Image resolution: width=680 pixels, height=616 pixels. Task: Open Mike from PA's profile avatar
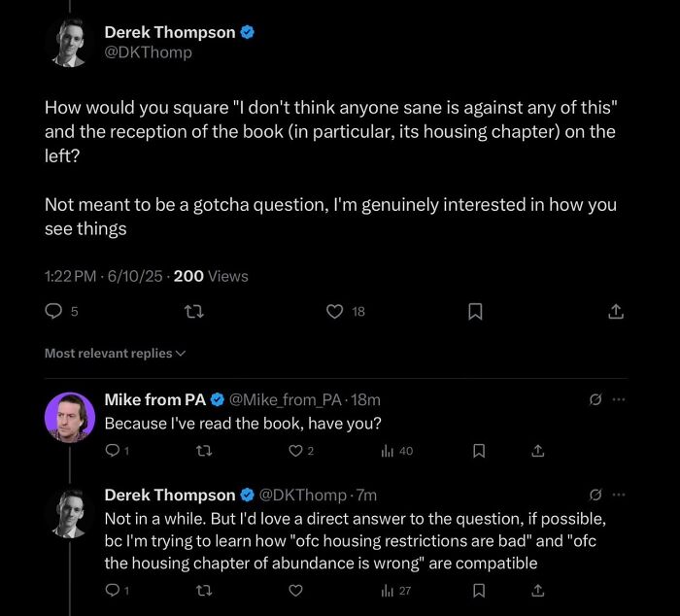tap(69, 417)
